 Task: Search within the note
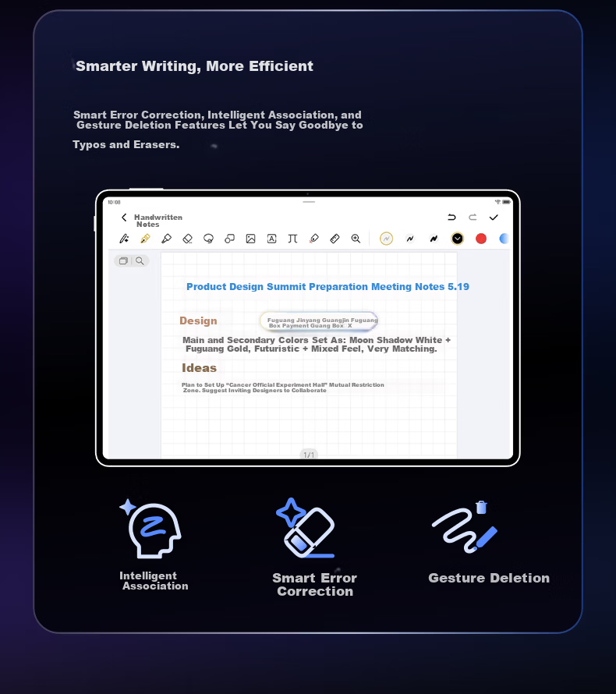(x=140, y=260)
